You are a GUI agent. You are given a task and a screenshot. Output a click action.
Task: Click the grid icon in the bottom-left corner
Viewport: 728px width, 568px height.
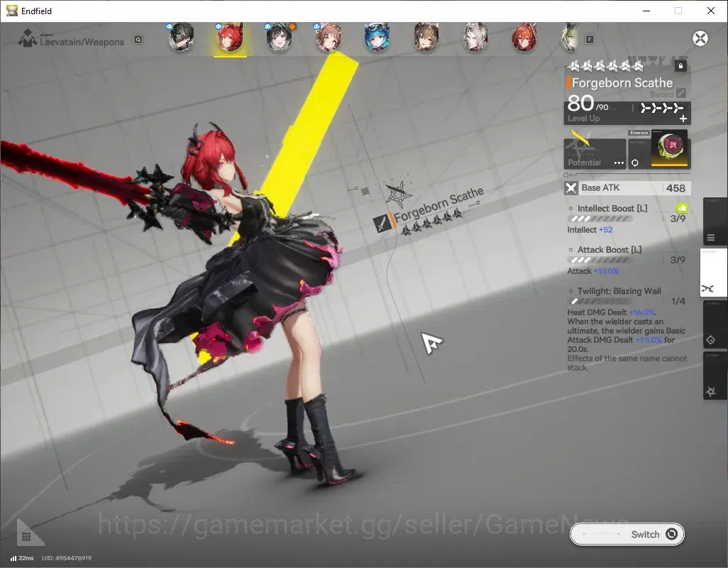tap(26, 537)
